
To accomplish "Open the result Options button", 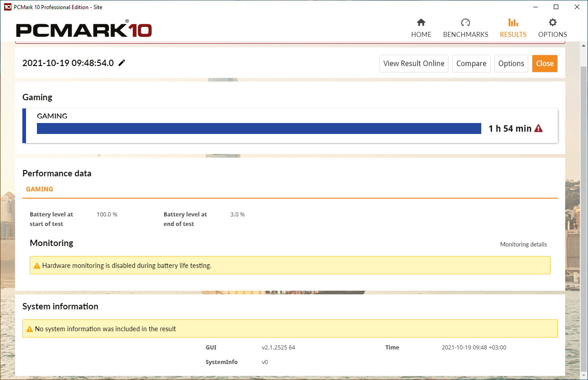I will (x=511, y=63).
